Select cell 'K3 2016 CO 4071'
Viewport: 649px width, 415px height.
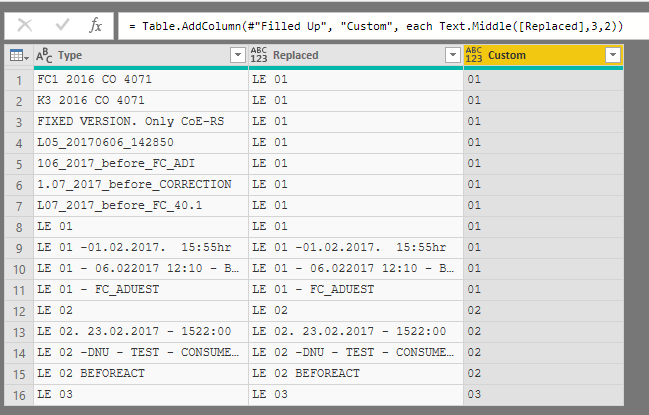tap(141, 101)
